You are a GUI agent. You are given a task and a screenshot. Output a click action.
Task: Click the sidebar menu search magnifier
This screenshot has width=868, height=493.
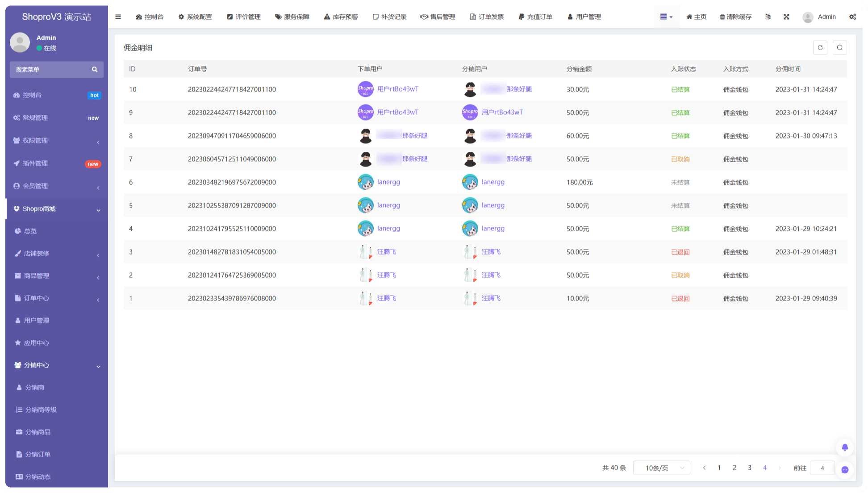[95, 70]
